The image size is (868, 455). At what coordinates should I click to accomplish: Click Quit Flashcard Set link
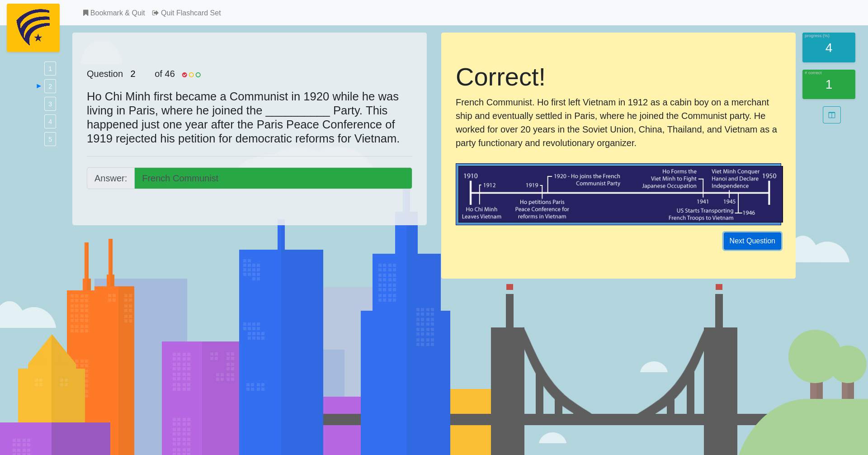coord(187,13)
